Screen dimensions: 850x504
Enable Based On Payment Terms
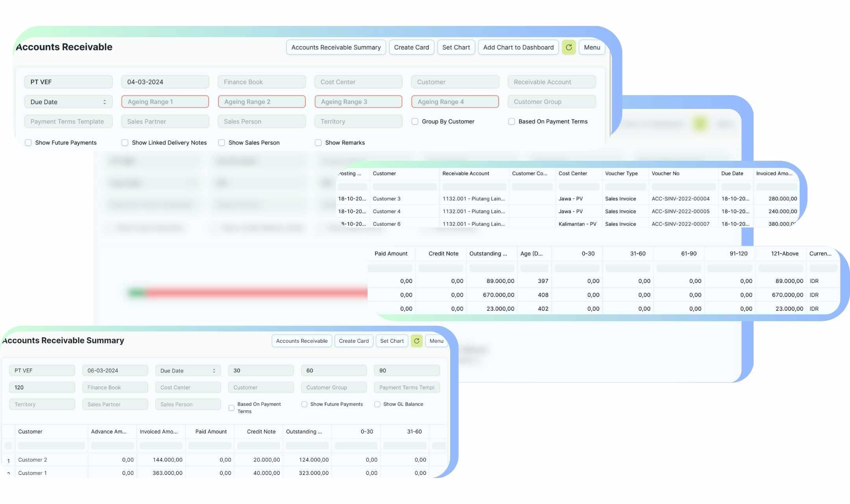pyautogui.click(x=512, y=121)
